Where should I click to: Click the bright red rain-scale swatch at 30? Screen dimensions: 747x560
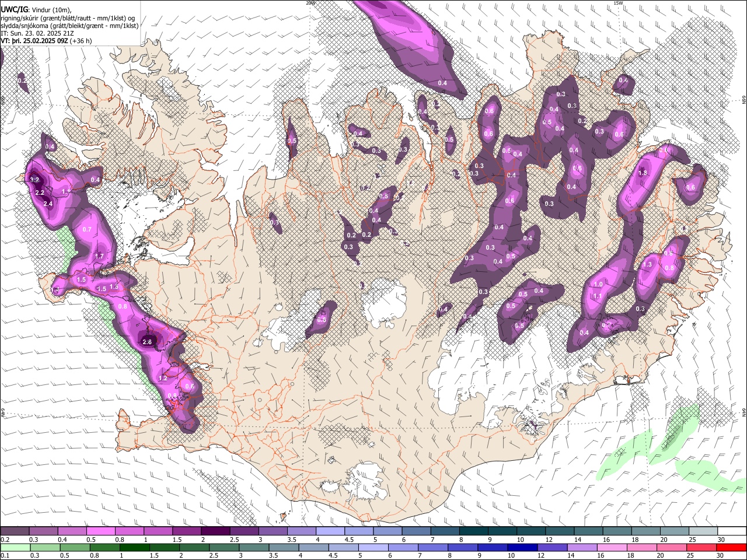click(732, 548)
